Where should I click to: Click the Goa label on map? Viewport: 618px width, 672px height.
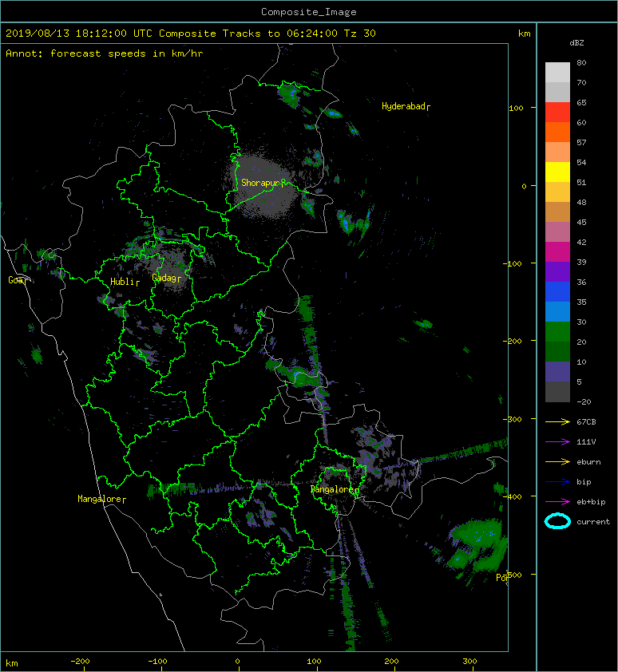pos(16,280)
